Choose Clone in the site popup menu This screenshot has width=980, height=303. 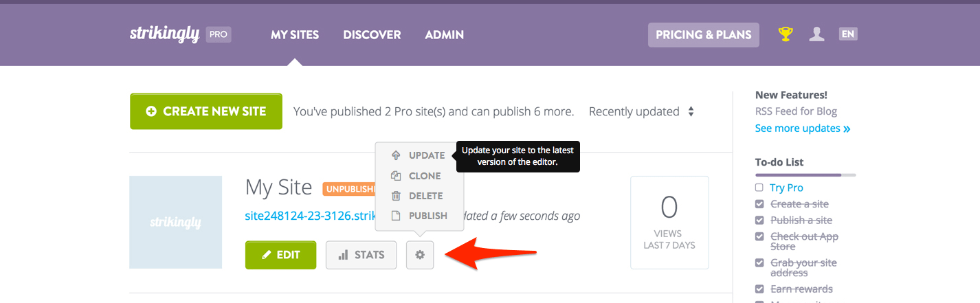click(416, 176)
